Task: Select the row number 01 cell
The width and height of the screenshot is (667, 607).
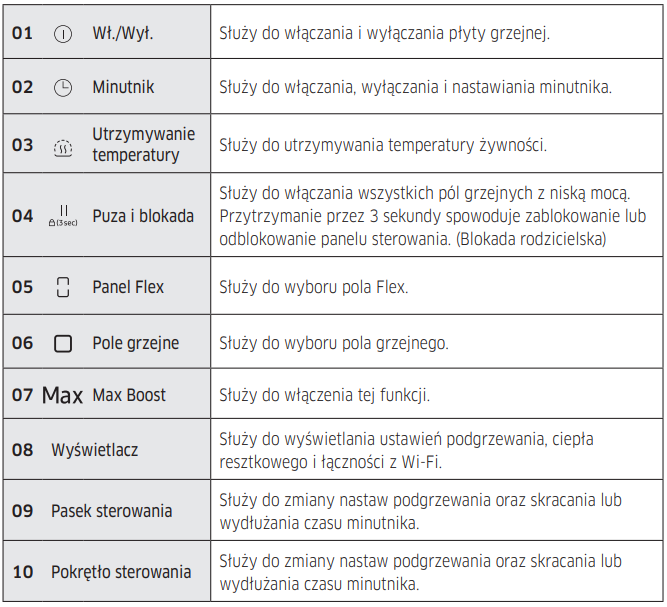Action: 22,33
